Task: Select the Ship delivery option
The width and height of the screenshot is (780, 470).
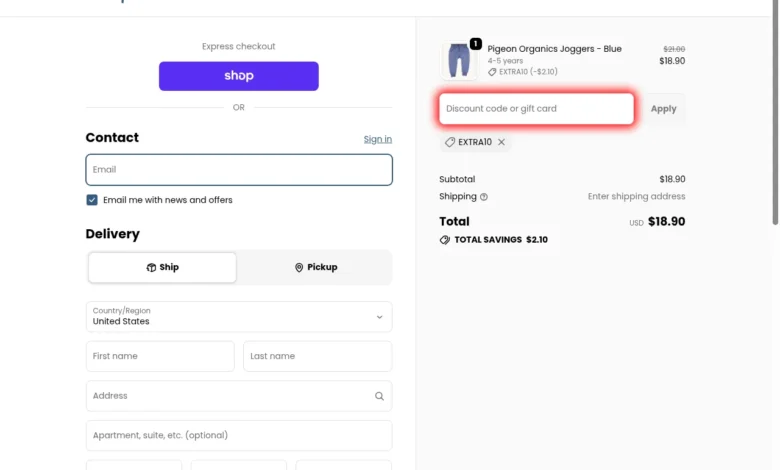Action: tap(162, 268)
